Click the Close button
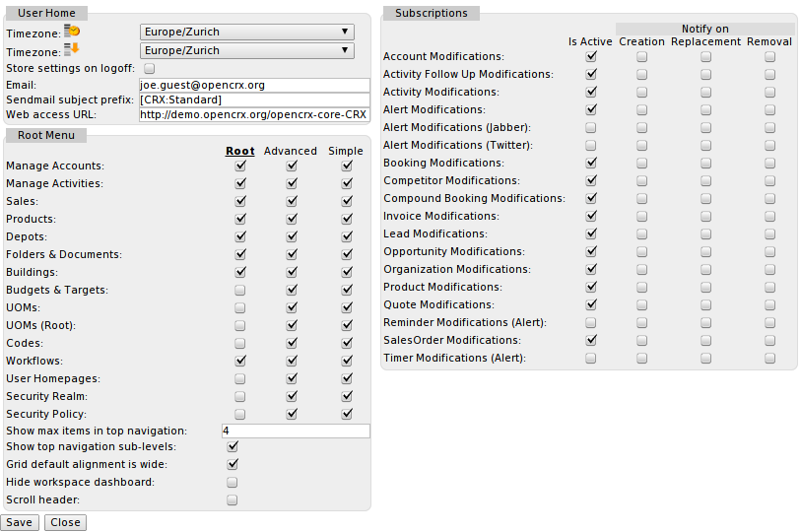800x532 pixels. (65, 523)
